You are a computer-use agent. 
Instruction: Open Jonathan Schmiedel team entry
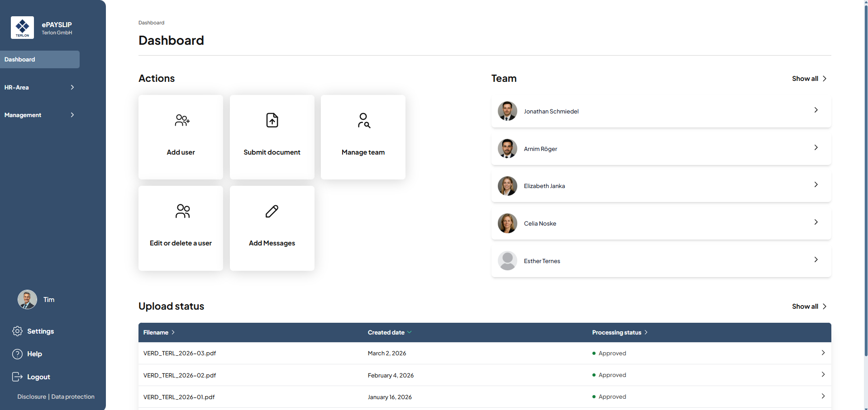(x=661, y=111)
